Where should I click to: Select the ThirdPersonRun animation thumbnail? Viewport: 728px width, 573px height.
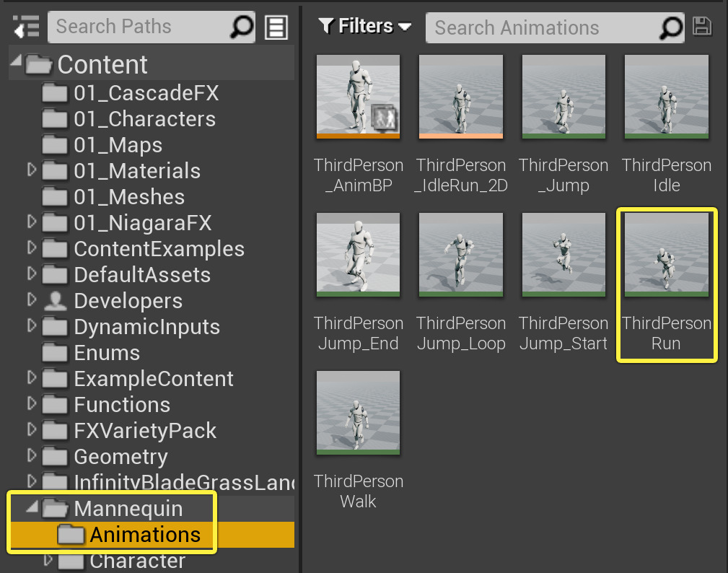click(666, 254)
